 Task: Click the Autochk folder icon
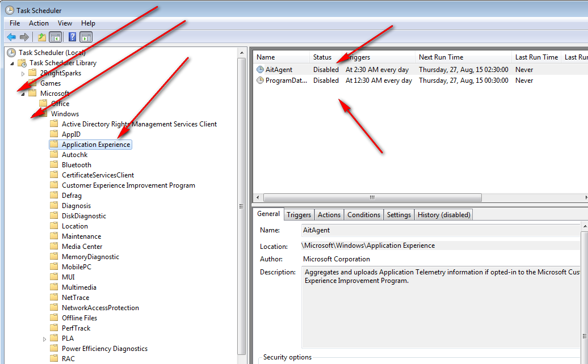pos(54,154)
